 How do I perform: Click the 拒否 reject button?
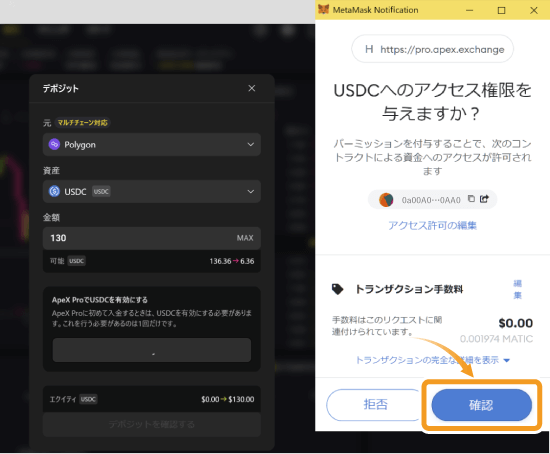click(x=375, y=405)
